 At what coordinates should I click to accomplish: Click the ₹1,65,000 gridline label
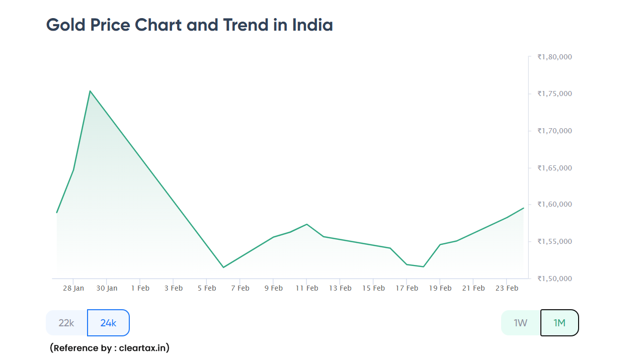[x=554, y=167]
